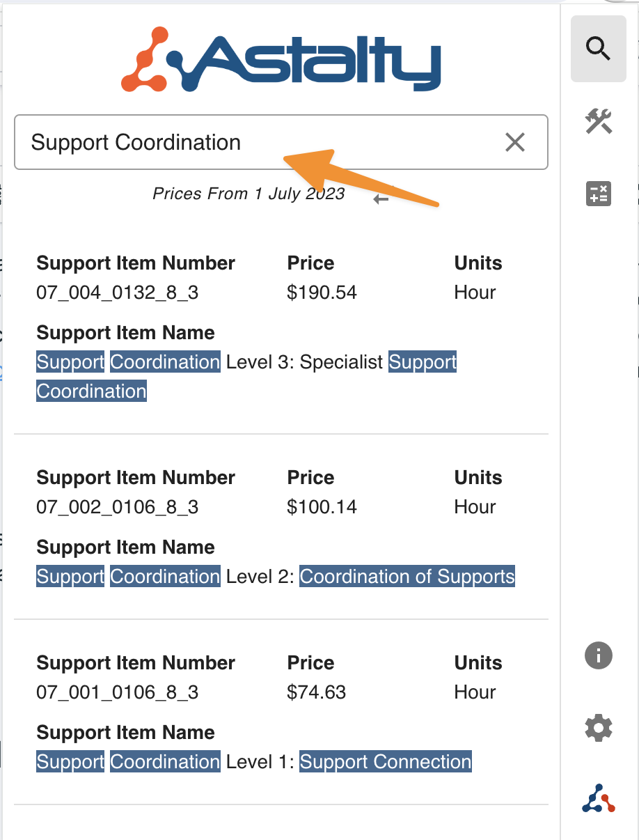Screen dimensions: 639x840
Task: Select the Level 1 Support Connection name
Action: [x=253, y=762]
